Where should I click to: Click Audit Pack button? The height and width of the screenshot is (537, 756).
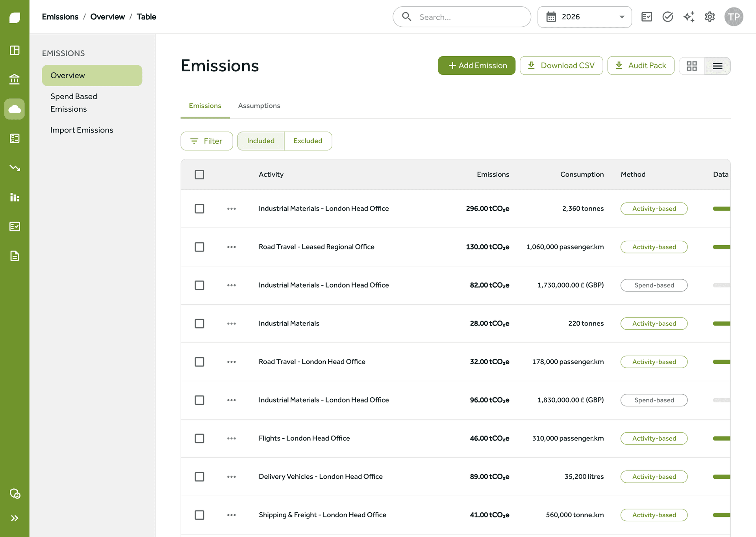(x=641, y=66)
